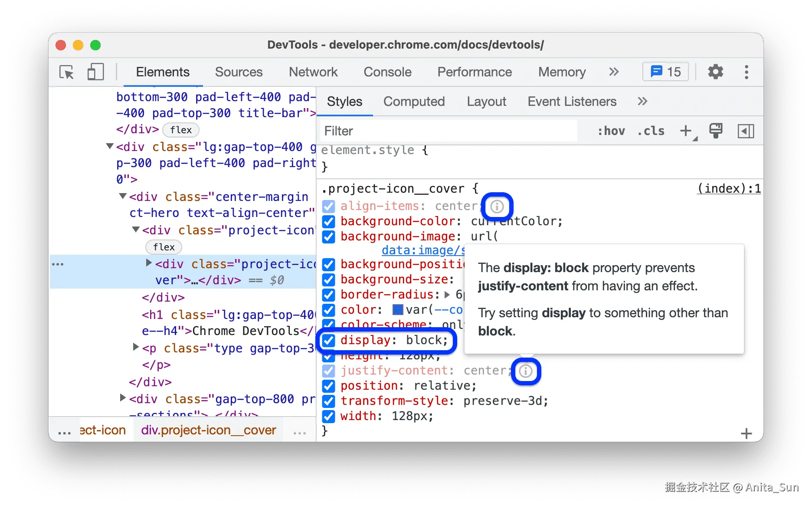Uncheck the border-radius property

pos(329,295)
